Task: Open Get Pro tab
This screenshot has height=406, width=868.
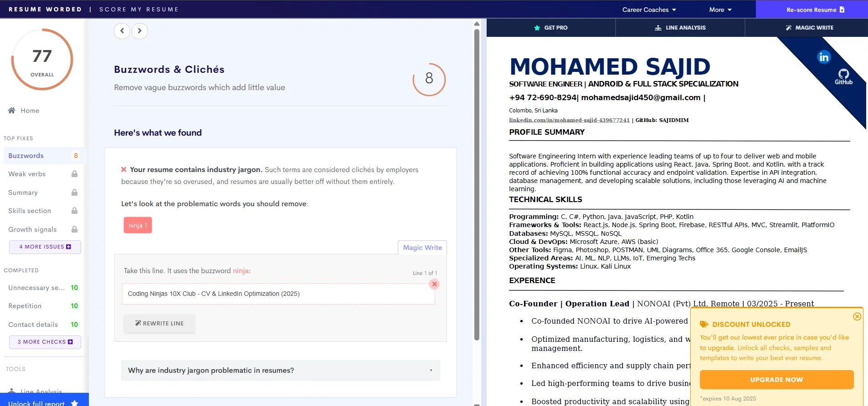Action: pos(551,28)
